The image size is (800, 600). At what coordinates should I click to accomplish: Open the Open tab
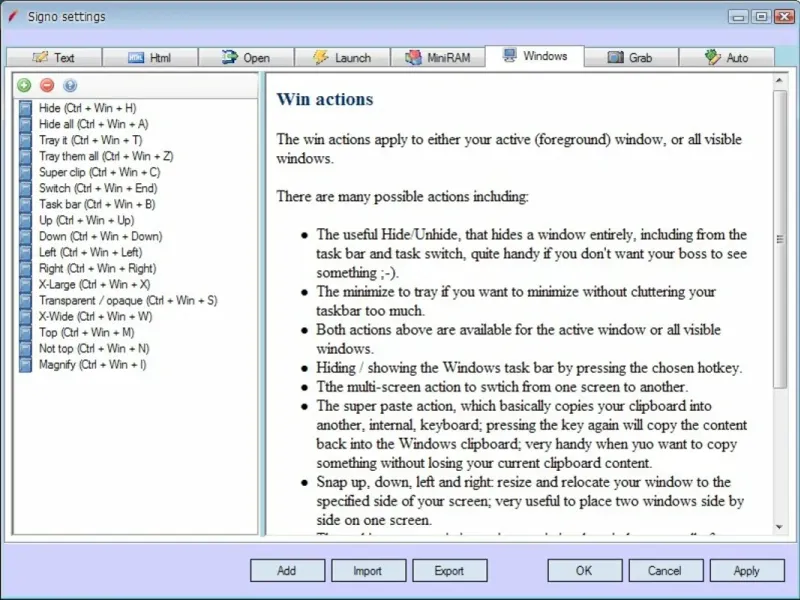pyautogui.click(x=246, y=58)
